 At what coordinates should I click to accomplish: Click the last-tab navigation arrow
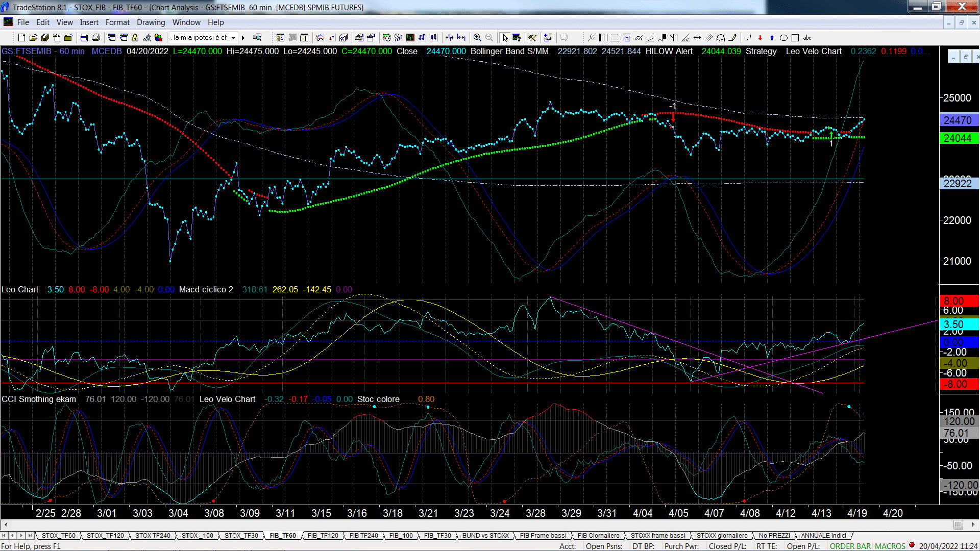pos(30,536)
